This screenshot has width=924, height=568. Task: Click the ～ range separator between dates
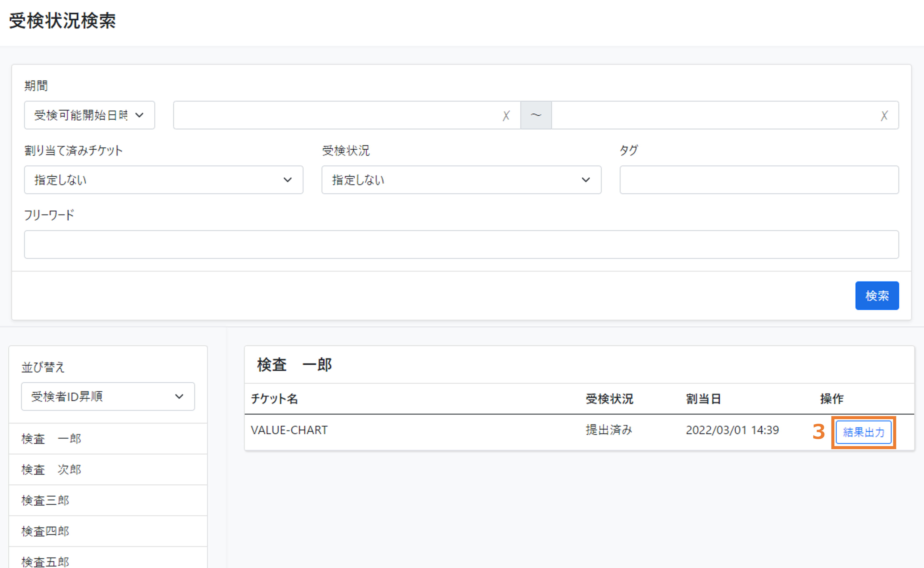pyautogui.click(x=536, y=115)
